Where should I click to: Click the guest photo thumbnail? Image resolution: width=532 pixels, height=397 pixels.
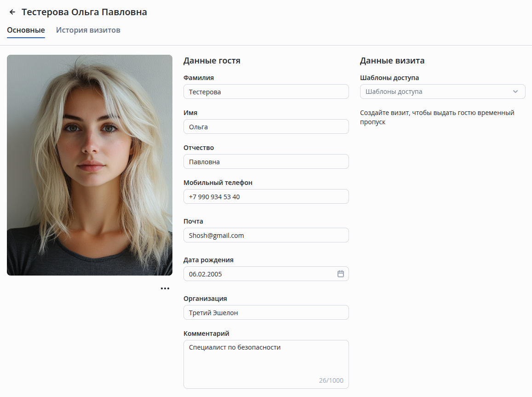(x=90, y=165)
